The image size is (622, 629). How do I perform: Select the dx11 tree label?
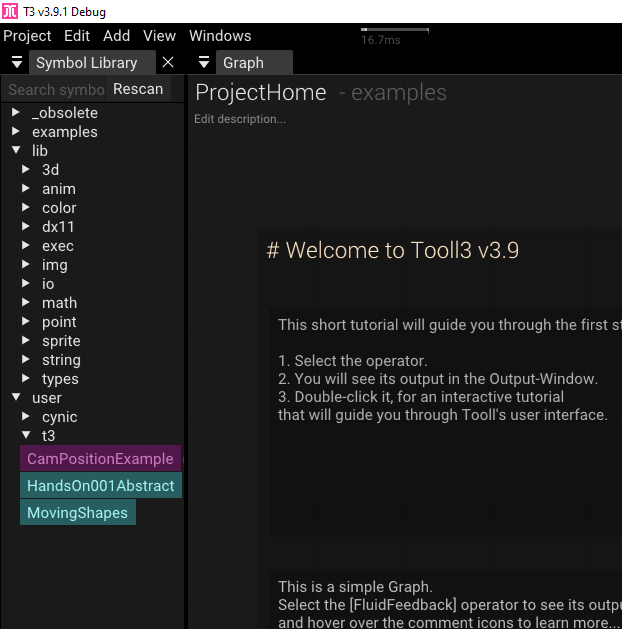58,227
